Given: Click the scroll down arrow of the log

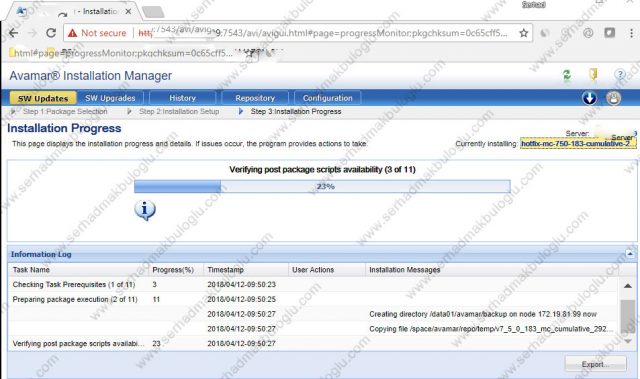Looking at the screenshot, I should click(x=628, y=341).
